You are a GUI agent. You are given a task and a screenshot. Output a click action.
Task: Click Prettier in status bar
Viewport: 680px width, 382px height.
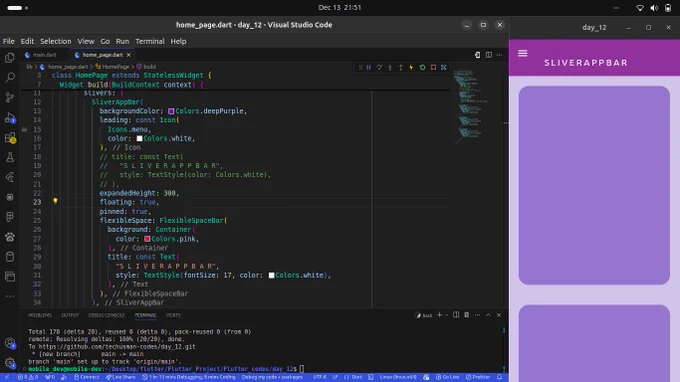click(477, 377)
